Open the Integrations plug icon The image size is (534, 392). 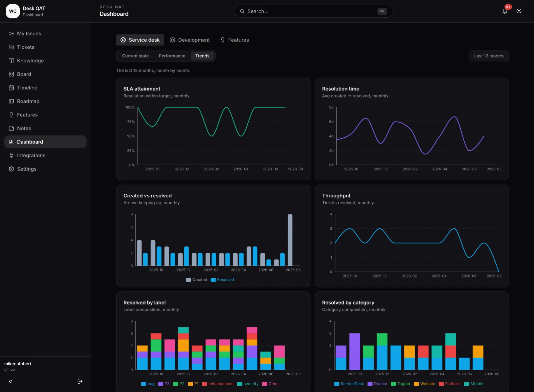pyautogui.click(x=11, y=155)
